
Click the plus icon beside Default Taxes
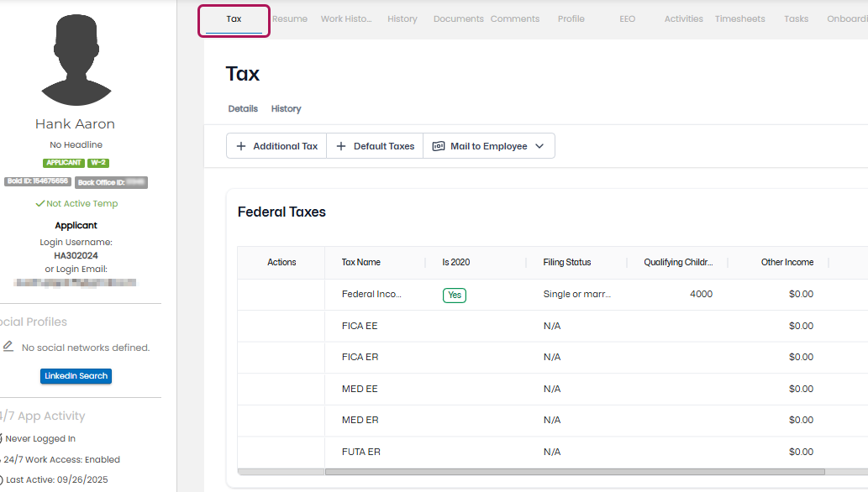[x=341, y=146]
